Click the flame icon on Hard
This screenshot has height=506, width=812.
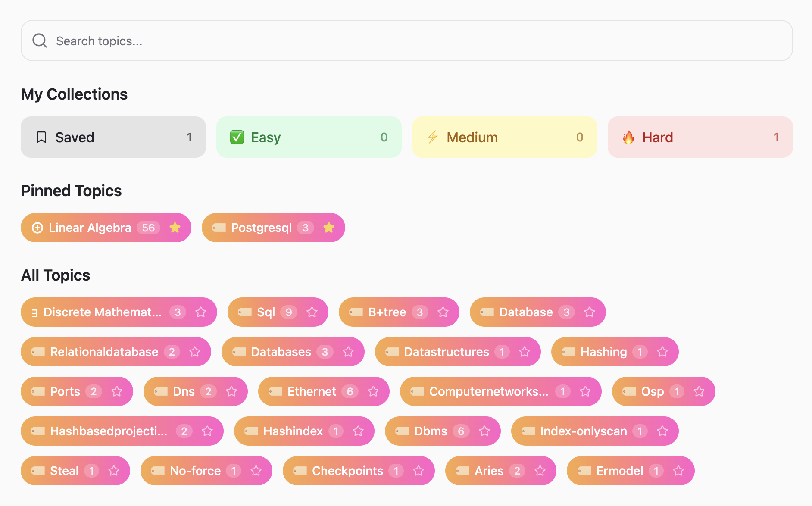click(x=628, y=137)
